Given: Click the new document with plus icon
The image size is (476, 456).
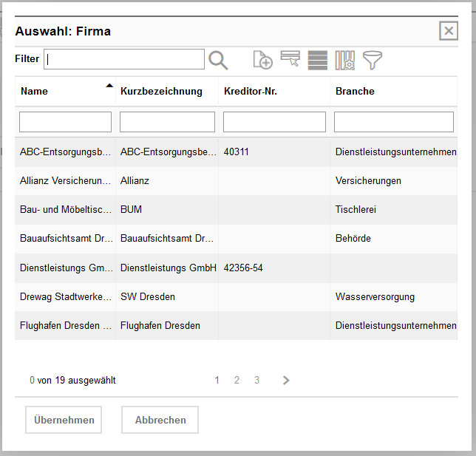Looking at the screenshot, I should tap(263, 60).
